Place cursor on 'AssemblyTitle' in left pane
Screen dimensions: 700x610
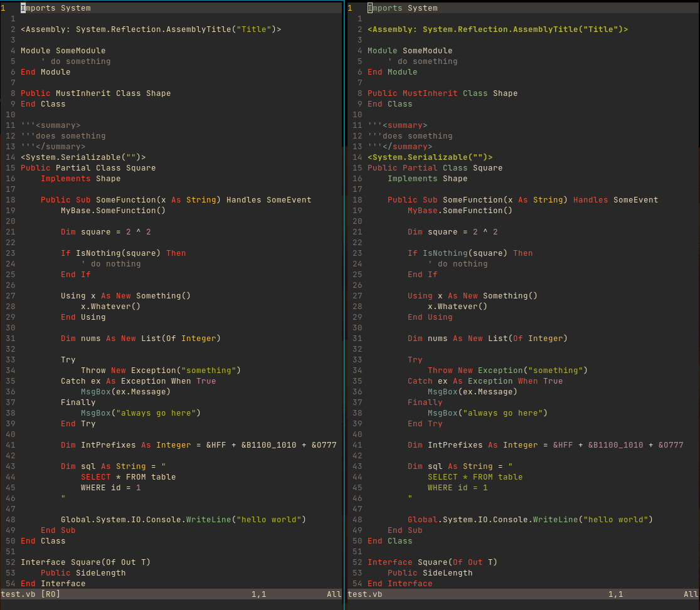tap(199, 29)
